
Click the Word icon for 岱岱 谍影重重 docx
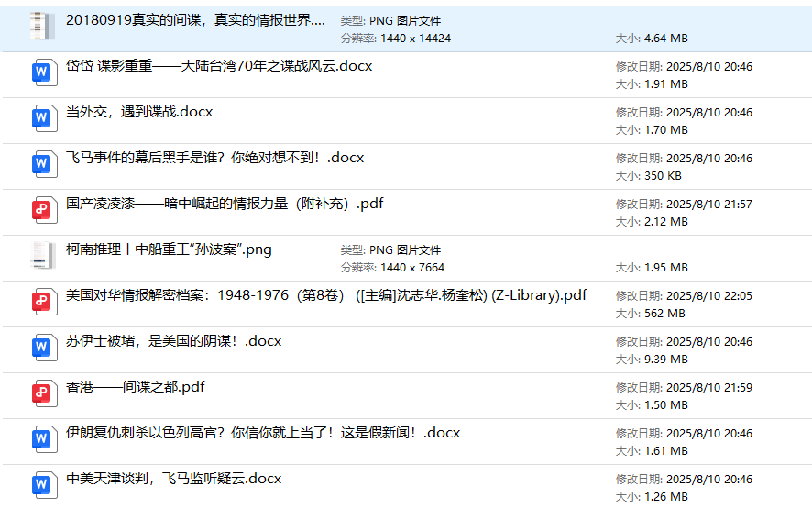pyautogui.click(x=44, y=72)
